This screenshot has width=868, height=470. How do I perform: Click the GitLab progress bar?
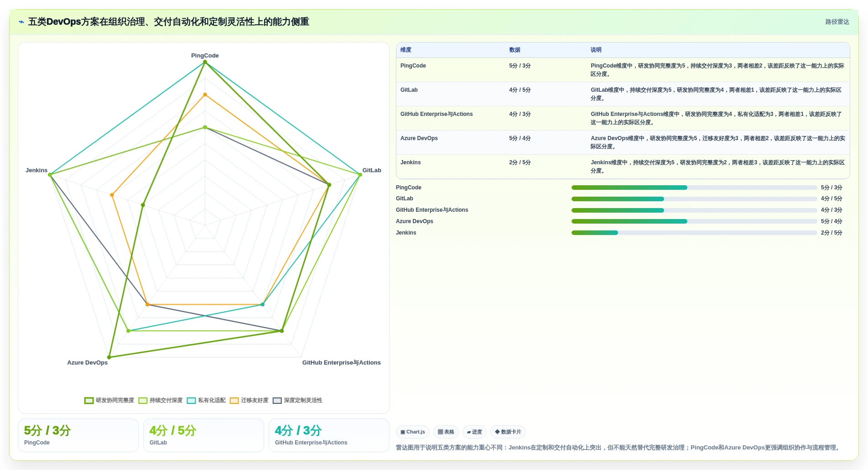694,199
